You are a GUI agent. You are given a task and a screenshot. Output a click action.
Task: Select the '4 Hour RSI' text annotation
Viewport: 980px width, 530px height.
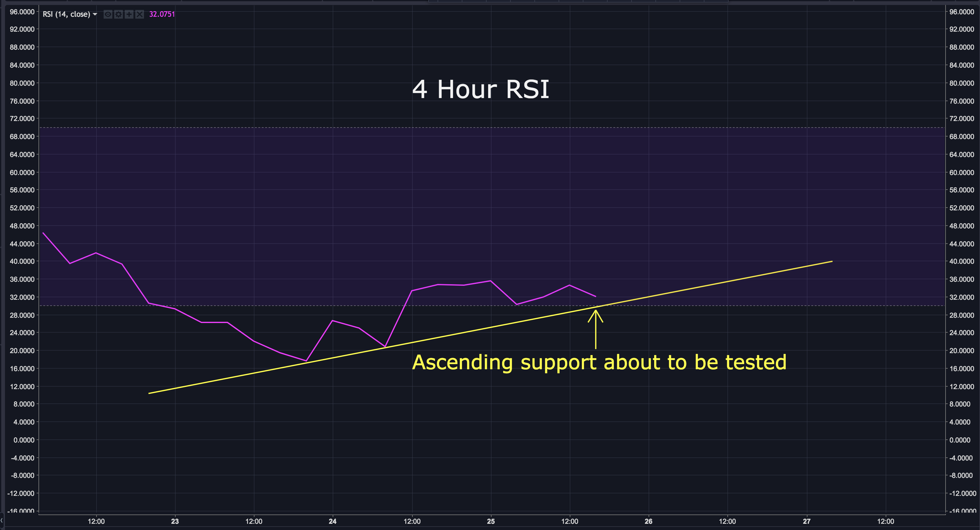pos(480,90)
